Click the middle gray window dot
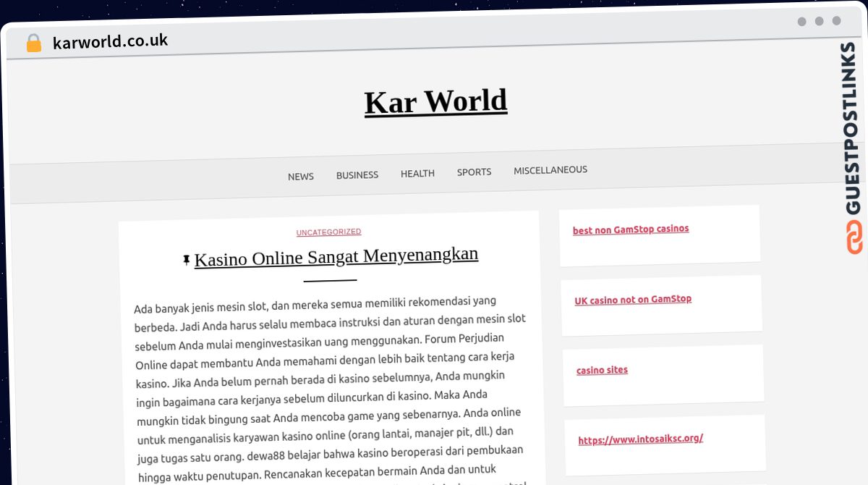868x485 pixels. pyautogui.click(x=819, y=22)
